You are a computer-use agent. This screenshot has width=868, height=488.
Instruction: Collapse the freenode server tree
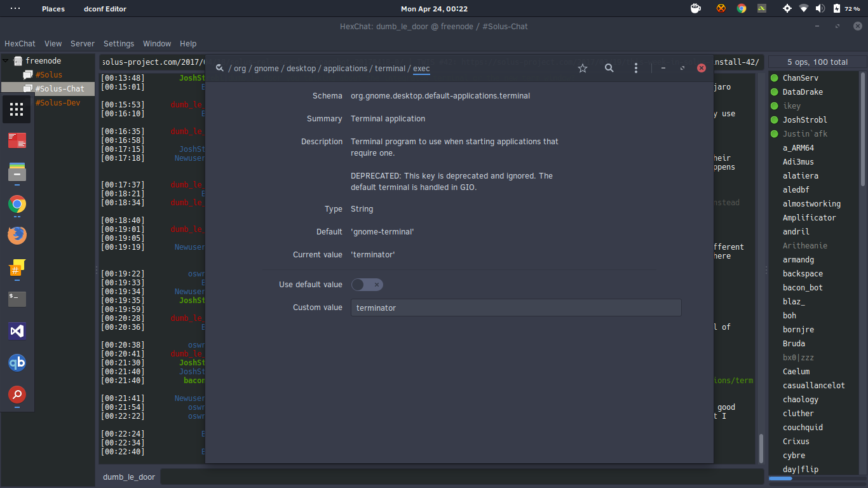pos(6,61)
